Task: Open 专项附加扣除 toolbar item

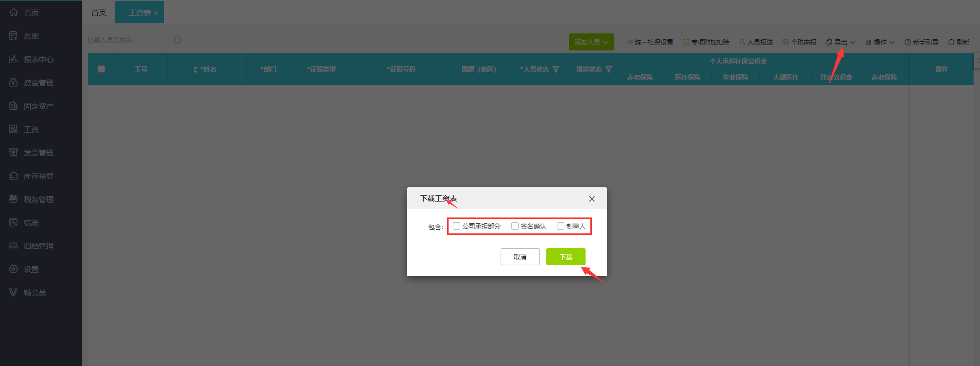Action: (x=706, y=42)
